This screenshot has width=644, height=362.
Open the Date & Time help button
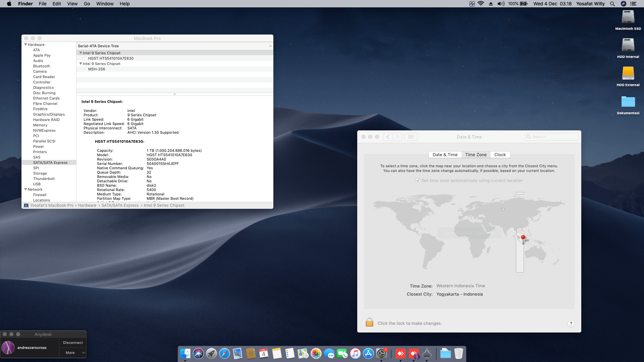click(x=571, y=323)
